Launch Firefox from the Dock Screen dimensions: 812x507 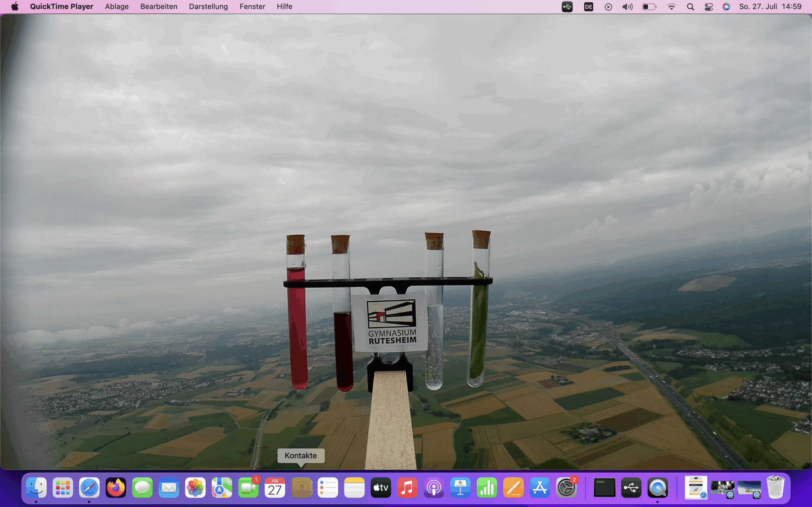tap(116, 487)
